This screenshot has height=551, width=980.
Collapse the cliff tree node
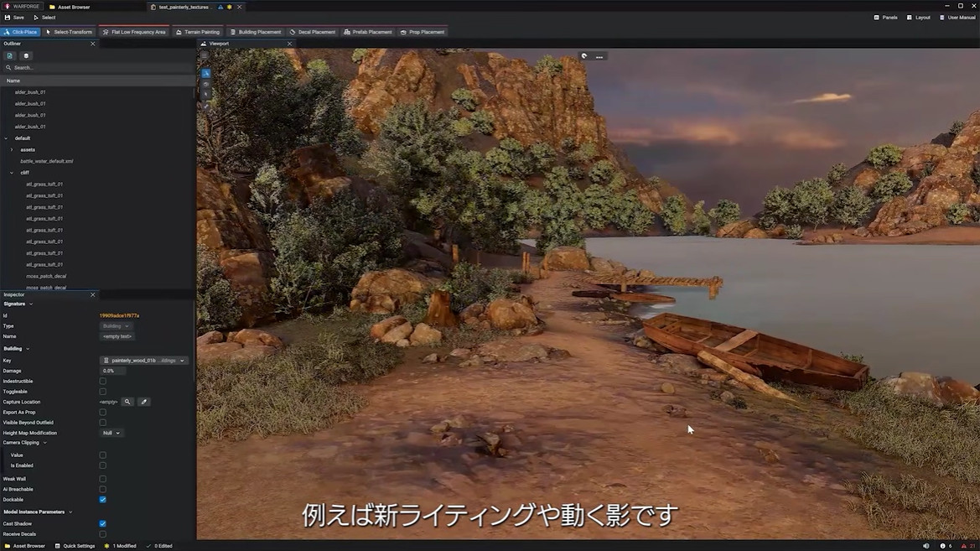point(12,173)
